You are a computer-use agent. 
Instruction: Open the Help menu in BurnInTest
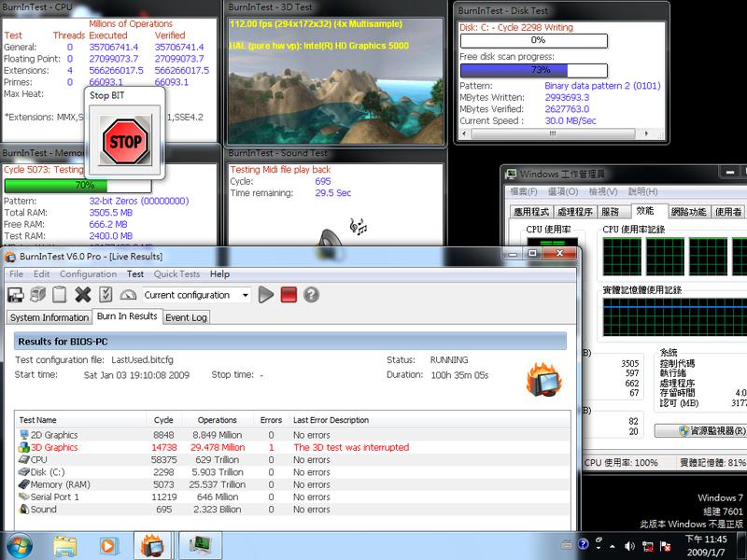pos(219,273)
